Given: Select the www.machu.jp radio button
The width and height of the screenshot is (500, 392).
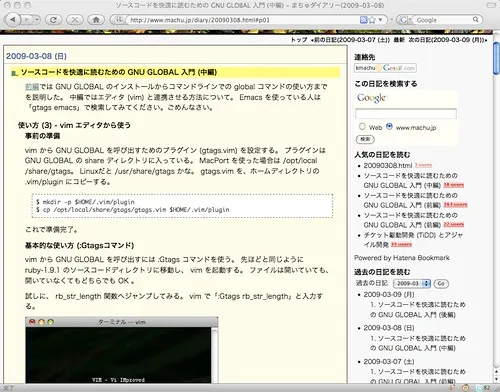Looking at the screenshot, I should point(389,126).
